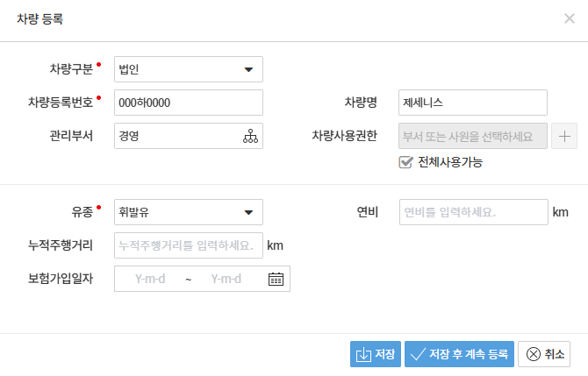
Task: Focus the 연비 input field
Action: click(x=472, y=211)
